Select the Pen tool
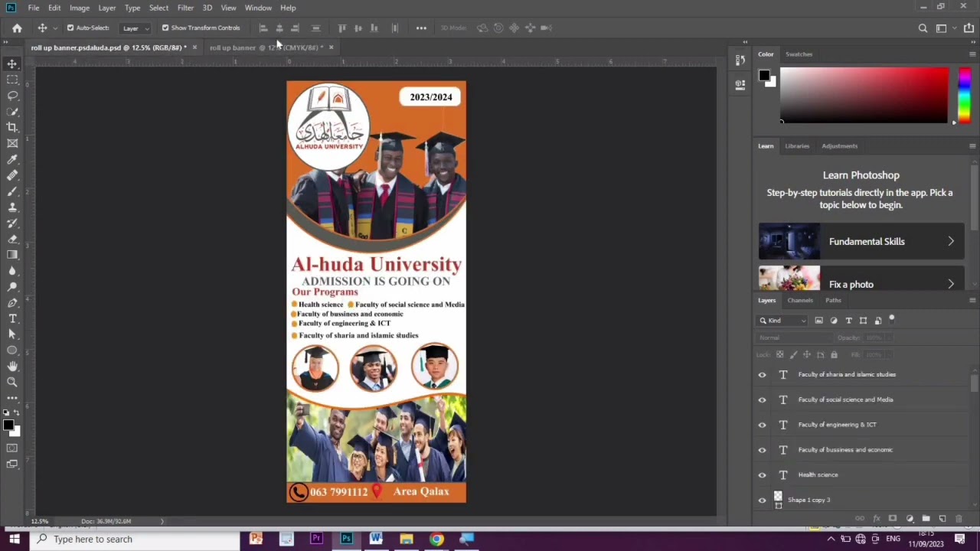 pos(12,303)
